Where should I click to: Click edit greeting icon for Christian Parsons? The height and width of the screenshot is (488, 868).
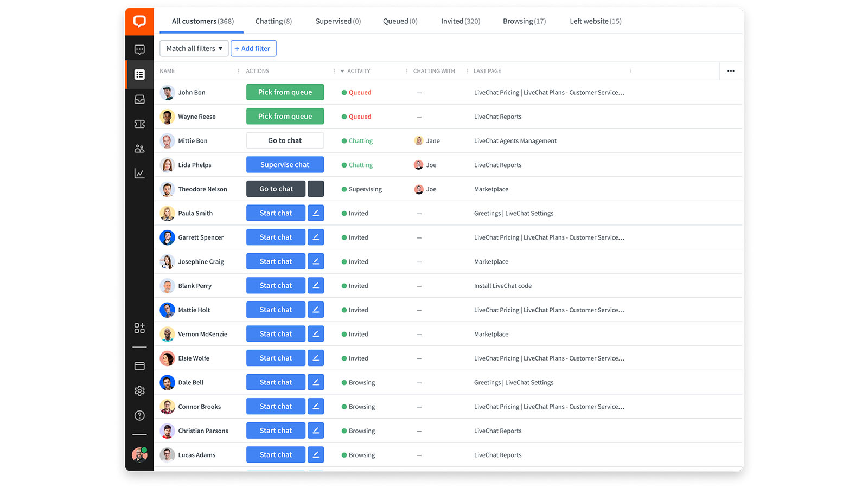(316, 431)
